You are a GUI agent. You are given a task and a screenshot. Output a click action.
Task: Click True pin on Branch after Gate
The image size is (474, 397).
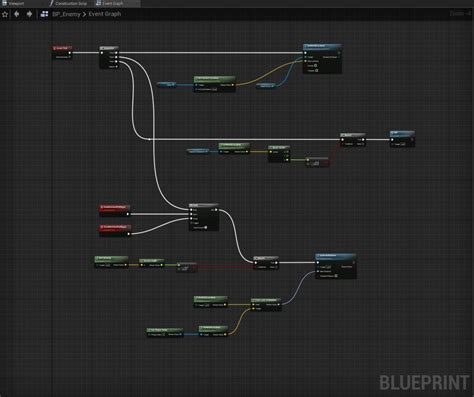coord(276,263)
